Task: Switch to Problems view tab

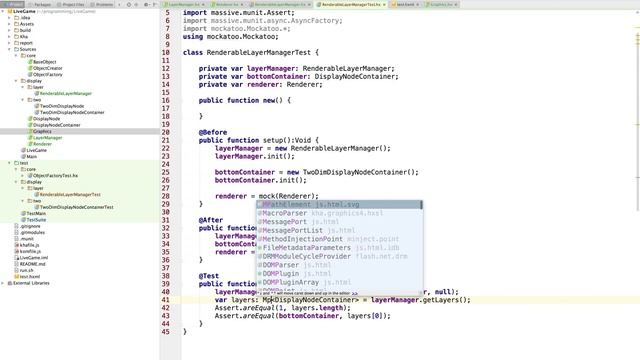Action: pos(102,4)
